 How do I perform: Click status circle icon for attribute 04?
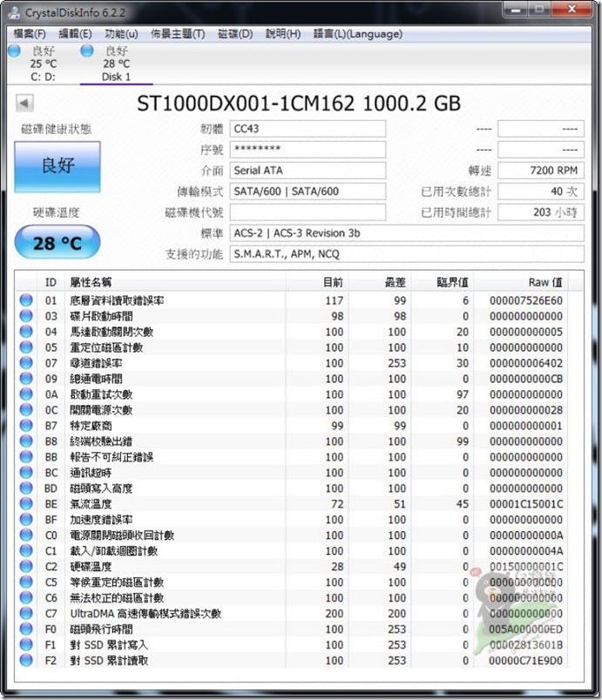(26, 331)
